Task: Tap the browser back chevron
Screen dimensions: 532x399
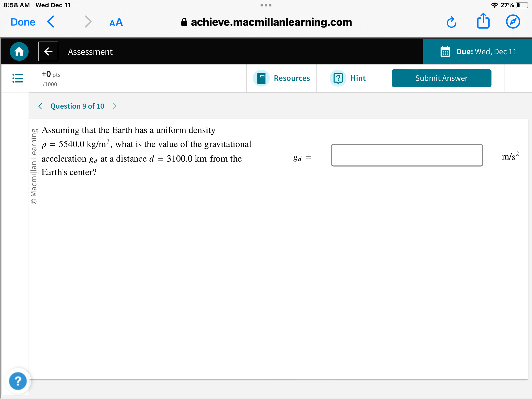Action: coord(51,22)
